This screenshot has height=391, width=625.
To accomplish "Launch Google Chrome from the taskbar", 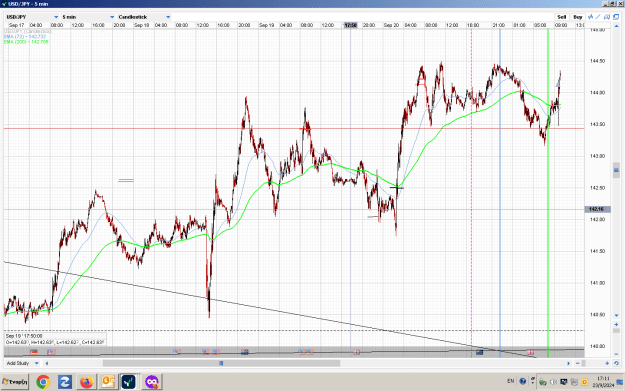I will coord(43,382).
